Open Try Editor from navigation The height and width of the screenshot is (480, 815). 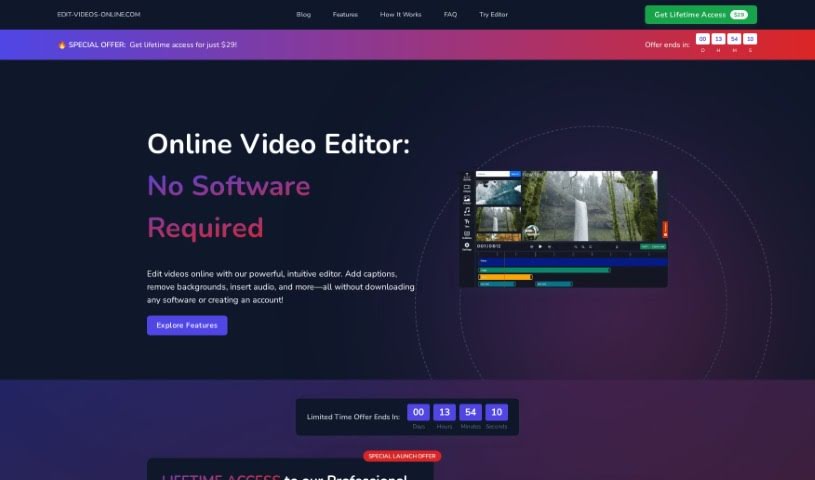pyautogui.click(x=493, y=15)
